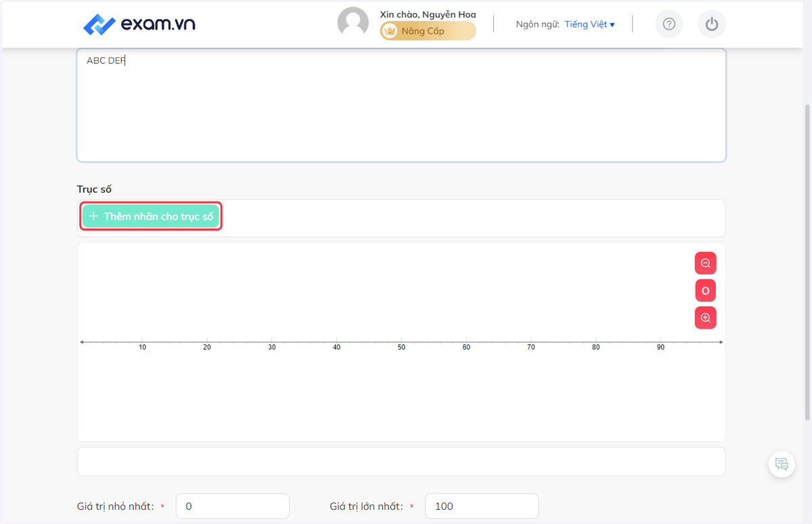Viewport: 812px width, 524px height.
Task: Focus the Giá trị nhỏ nhất field
Action: click(233, 506)
